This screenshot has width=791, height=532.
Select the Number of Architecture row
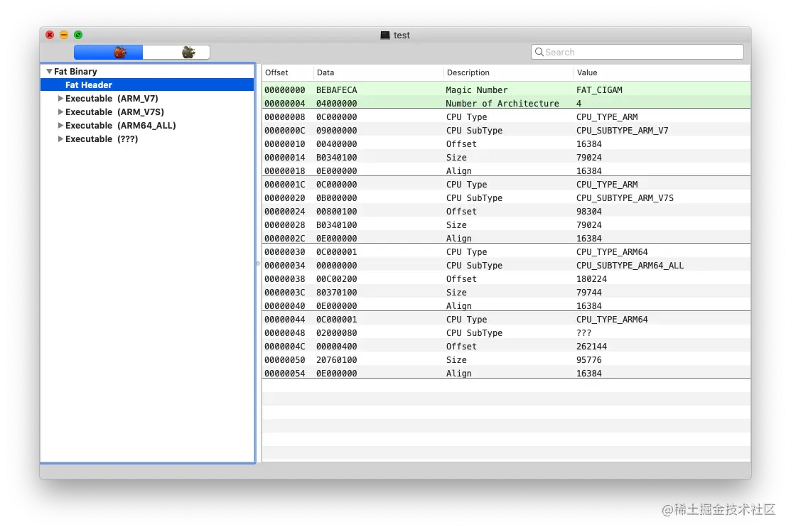[x=506, y=104]
